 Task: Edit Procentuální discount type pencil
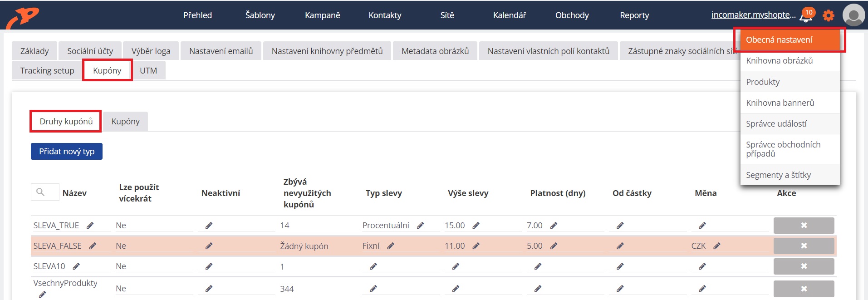tap(421, 225)
